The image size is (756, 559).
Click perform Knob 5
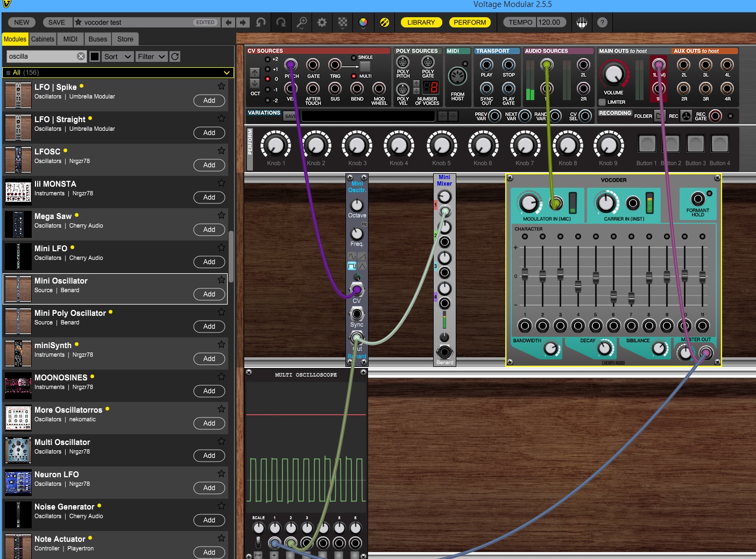point(441,145)
